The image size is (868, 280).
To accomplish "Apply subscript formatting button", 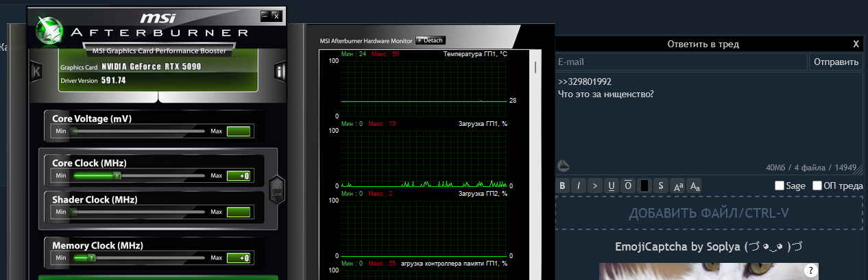I will click(x=694, y=185).
